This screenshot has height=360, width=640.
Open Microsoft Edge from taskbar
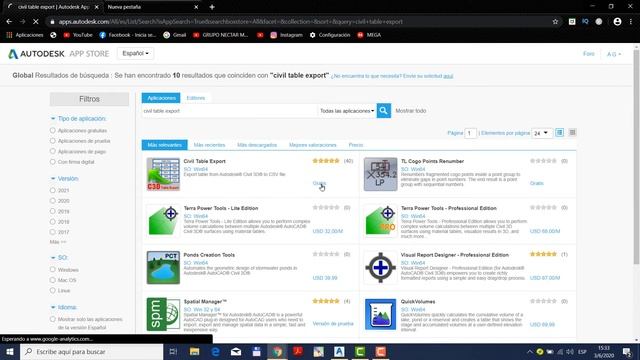point(215,351)
